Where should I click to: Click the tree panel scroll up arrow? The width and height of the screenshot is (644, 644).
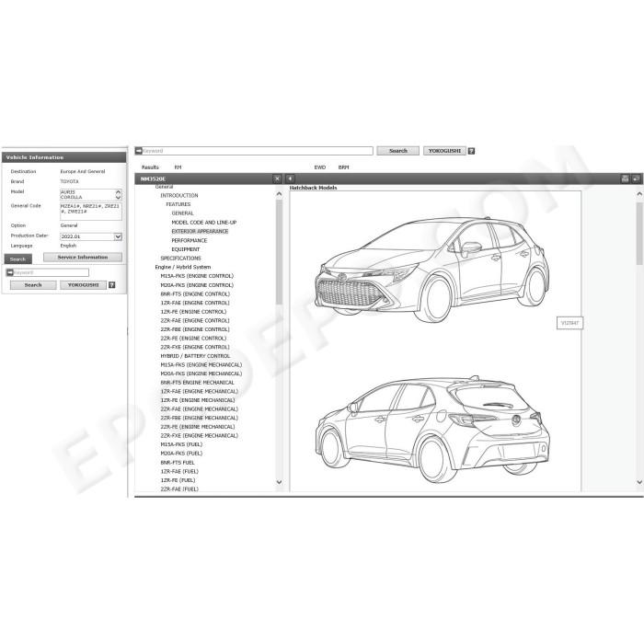click(280, 194)
